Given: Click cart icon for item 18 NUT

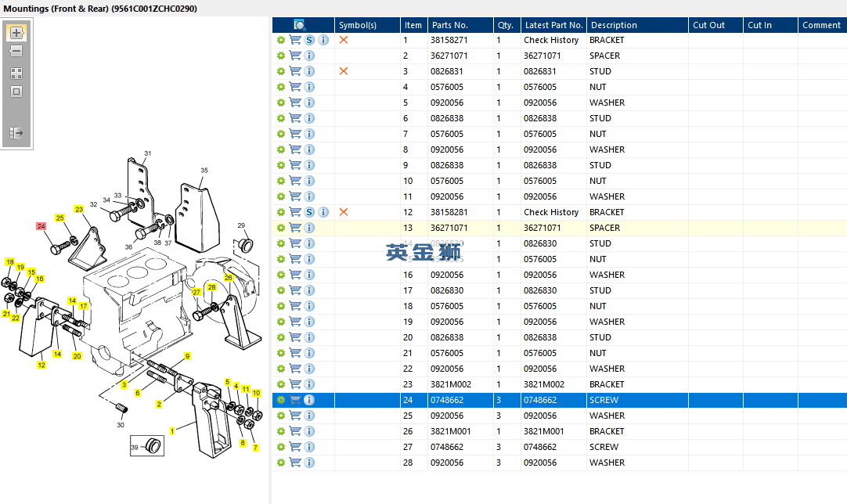Looking at the screenshot, I should click(295, 306).
